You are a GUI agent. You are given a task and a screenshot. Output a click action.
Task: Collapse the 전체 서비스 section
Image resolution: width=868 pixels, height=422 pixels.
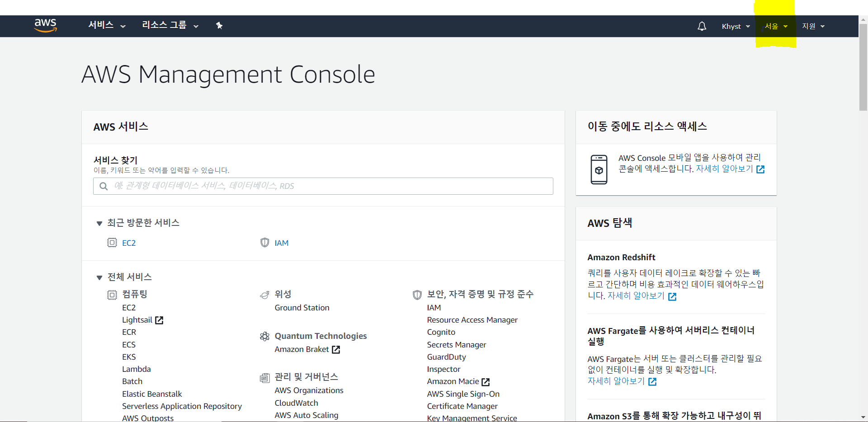click(99, 277)
